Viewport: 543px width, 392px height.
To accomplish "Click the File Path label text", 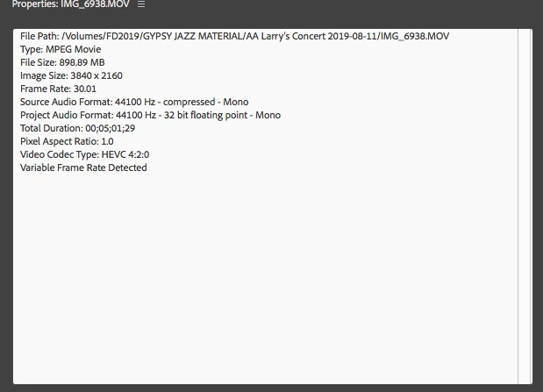I will (x=39, y=36).
